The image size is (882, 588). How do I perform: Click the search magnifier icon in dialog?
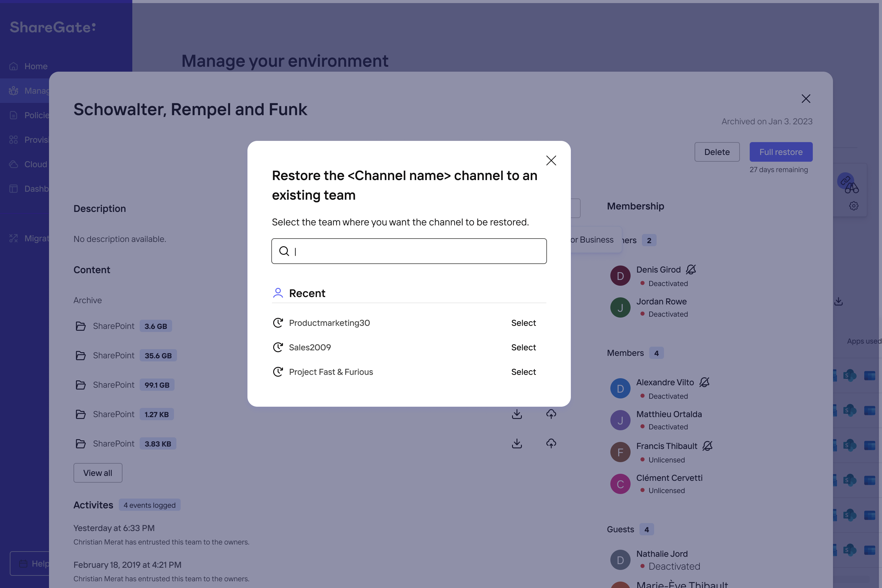tap(284, 251)
